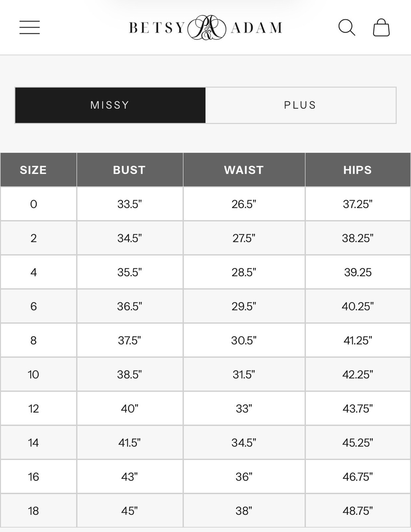Switch to the MISSY size tab
Screen dimensions: 411x532
tap(110, 105)
